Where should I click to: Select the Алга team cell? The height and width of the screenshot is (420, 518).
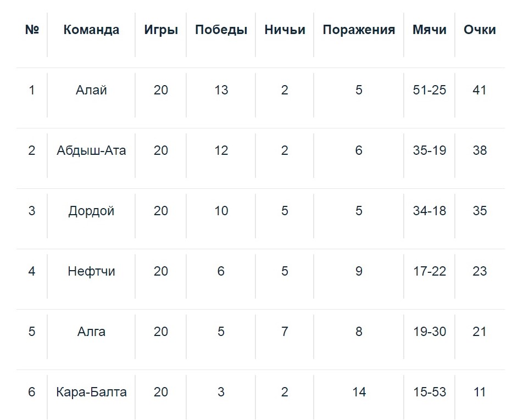[91, 332]
